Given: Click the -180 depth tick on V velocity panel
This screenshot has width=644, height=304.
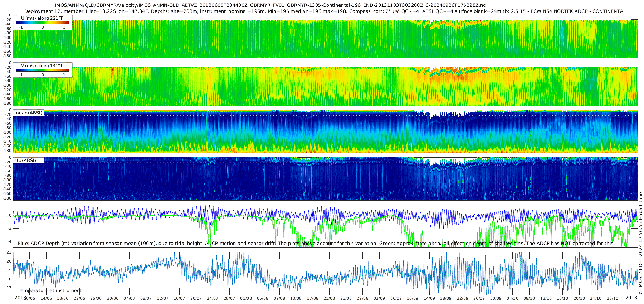Looking at the screenshot, I should point(7,103).
